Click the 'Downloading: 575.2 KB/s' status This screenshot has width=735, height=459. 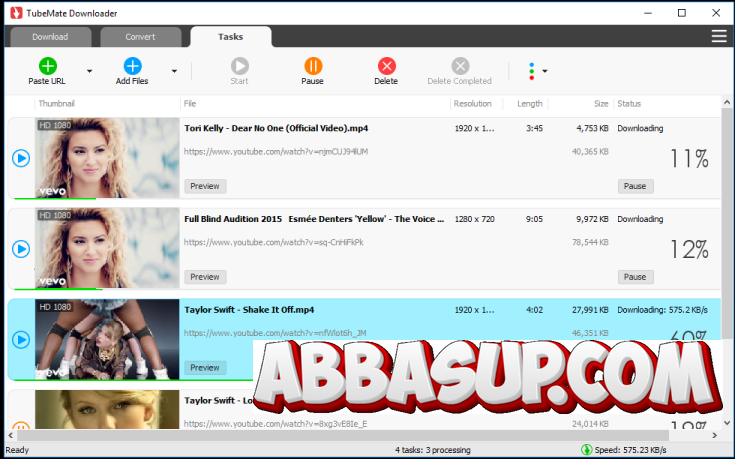pos(662,310)
